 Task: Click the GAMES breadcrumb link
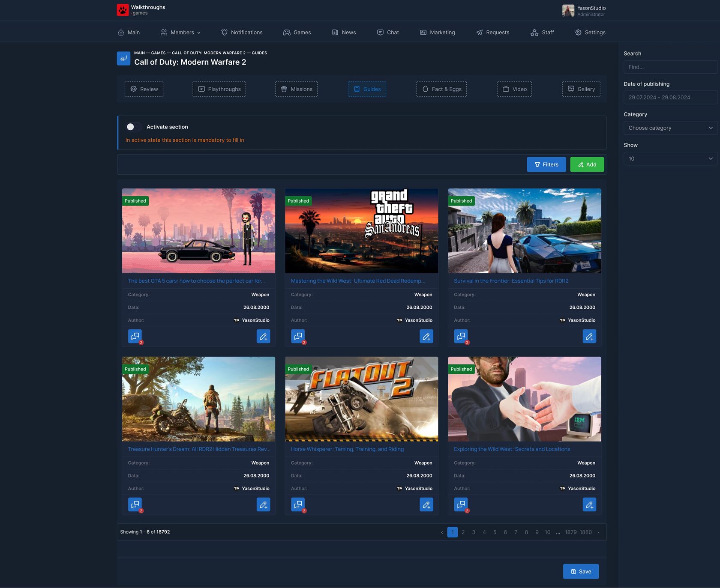[x=158, y=53]
